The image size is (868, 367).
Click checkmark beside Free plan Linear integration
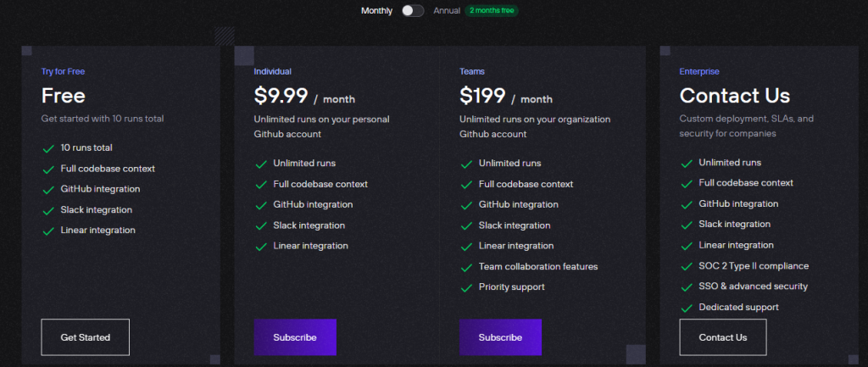[x=48, y=231]
